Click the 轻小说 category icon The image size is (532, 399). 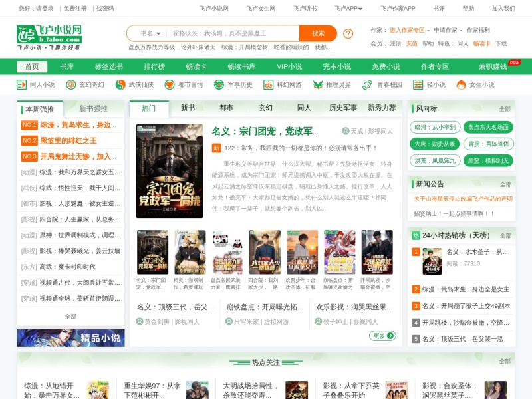[x=418, y=84]
